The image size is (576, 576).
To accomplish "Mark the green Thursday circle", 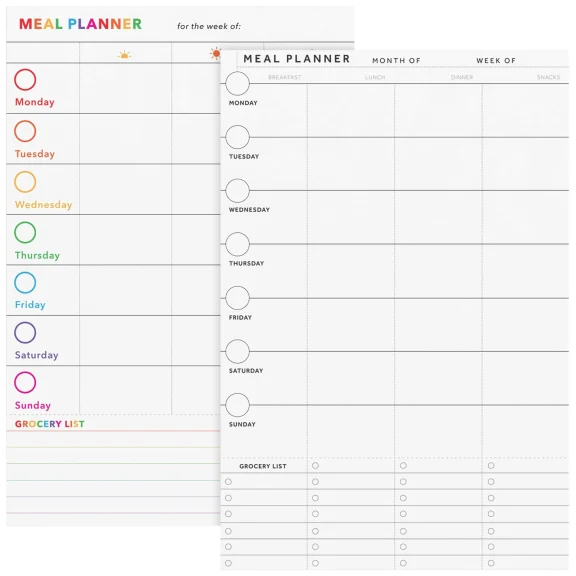I will (x=25, y=232).
